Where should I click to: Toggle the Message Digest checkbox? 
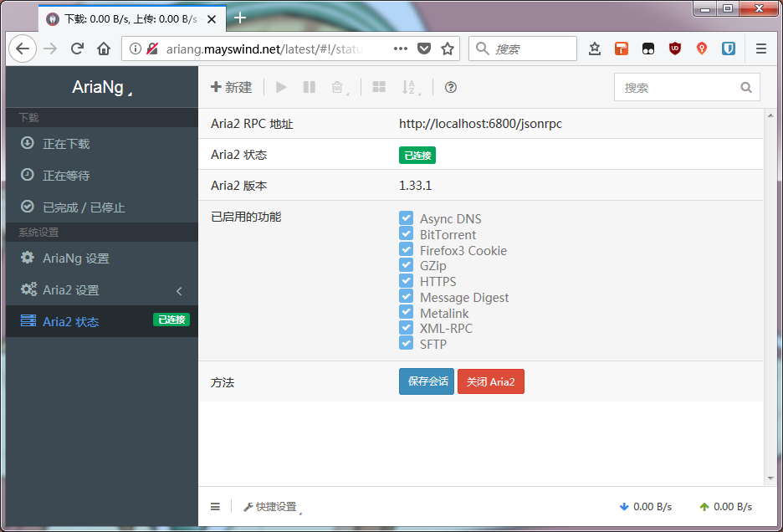tap(406, 296)
